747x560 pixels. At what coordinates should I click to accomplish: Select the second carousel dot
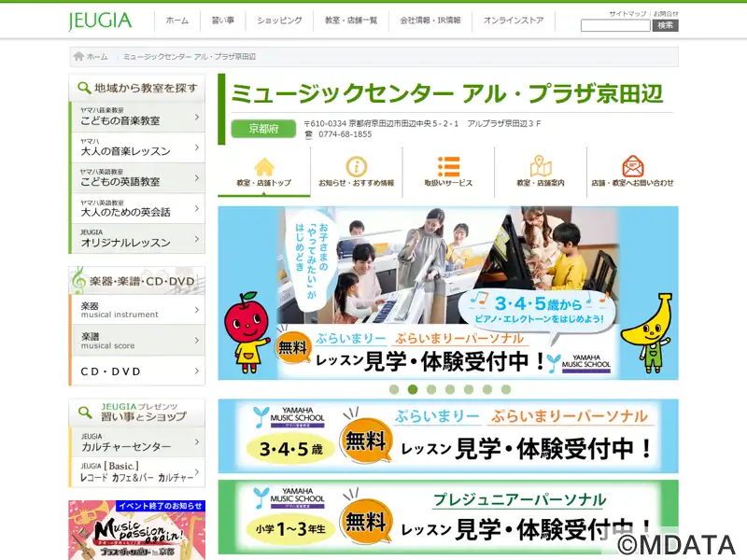click(x=413, y=389)
